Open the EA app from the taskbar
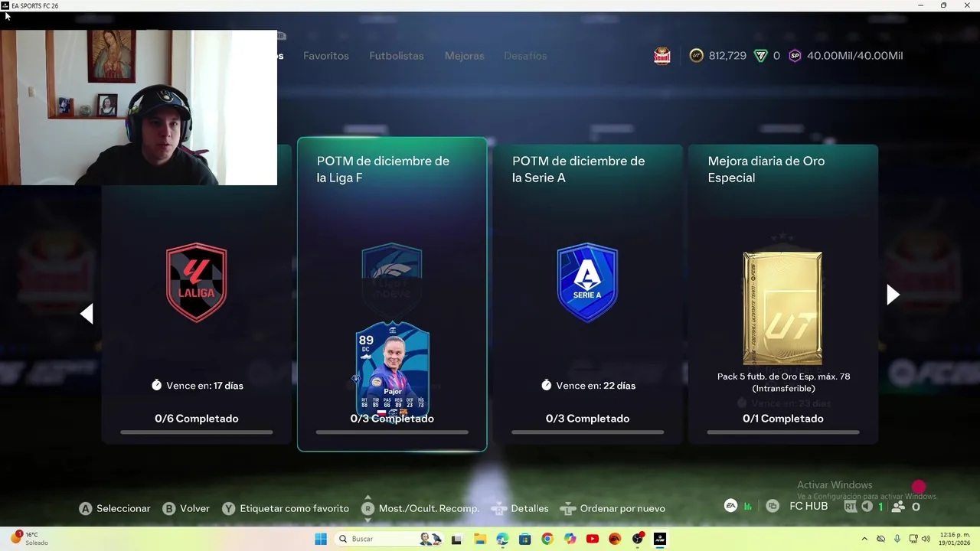Image resolution: width=980 pixels, height=551 pixels. (615, 539)
